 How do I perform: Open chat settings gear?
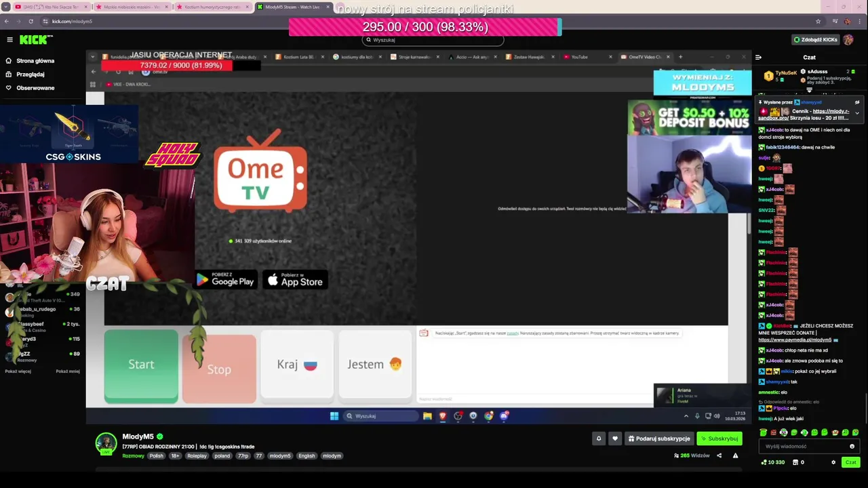point(833,462)
